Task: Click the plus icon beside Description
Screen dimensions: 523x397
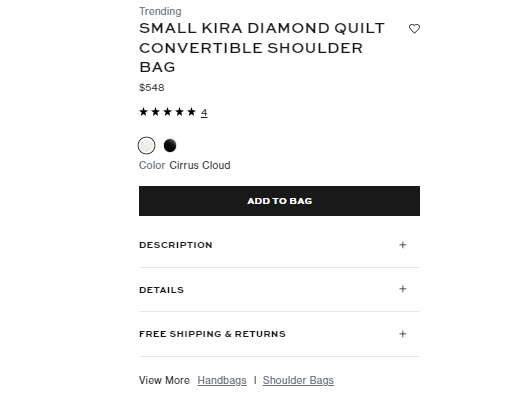Action: coord(403,245)
